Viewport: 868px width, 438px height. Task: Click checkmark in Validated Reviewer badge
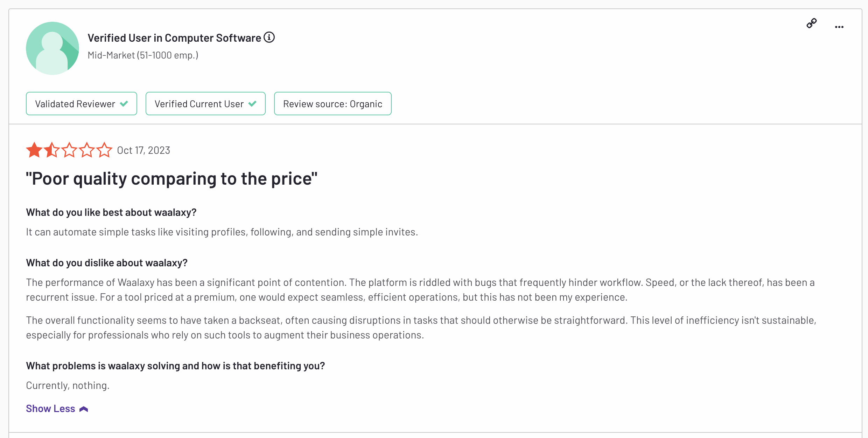[x=124, y=104]
